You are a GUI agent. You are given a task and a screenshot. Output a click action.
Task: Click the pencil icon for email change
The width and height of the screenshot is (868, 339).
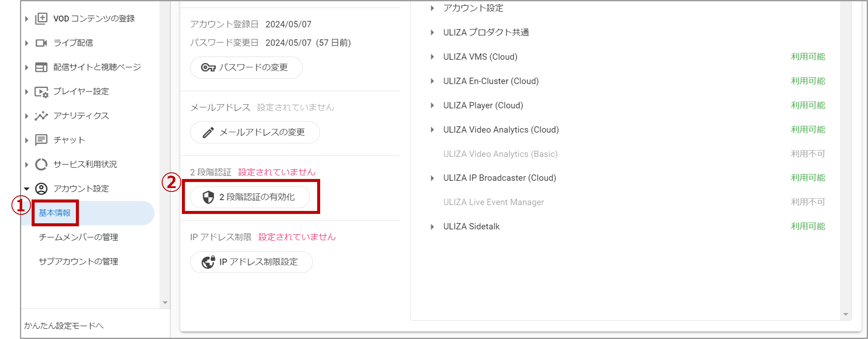(208, 132)
